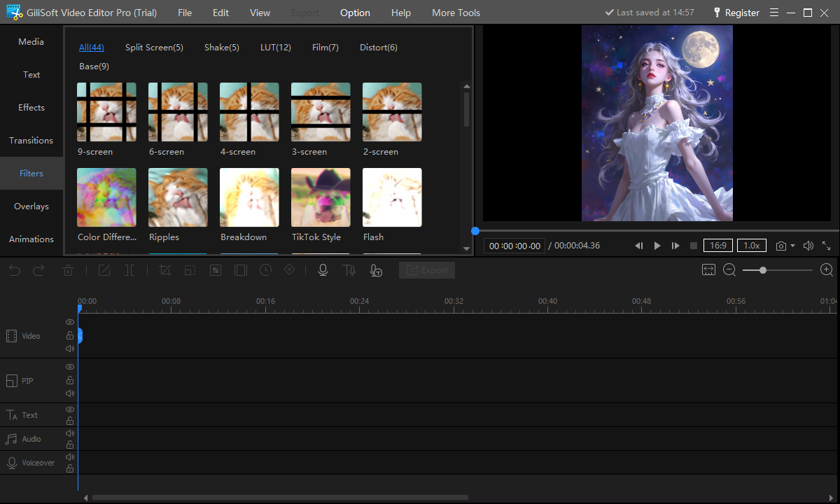Open the 1.0x playback speed selector

point(752,246)
